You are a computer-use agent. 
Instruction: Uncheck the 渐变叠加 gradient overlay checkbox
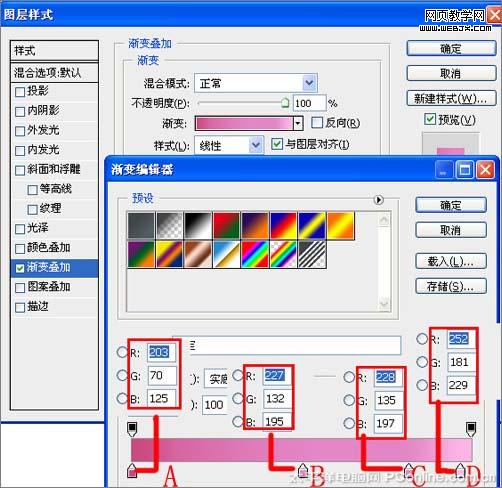coord(20,268)
